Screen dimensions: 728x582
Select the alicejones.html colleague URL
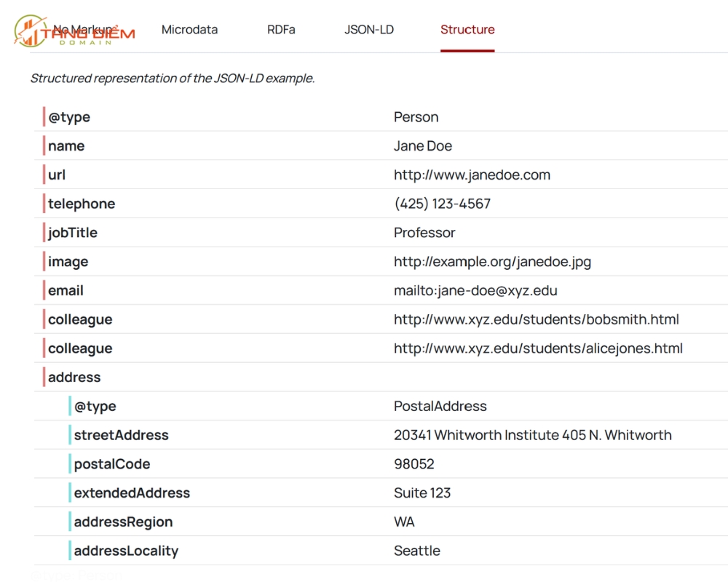[538, 348]
